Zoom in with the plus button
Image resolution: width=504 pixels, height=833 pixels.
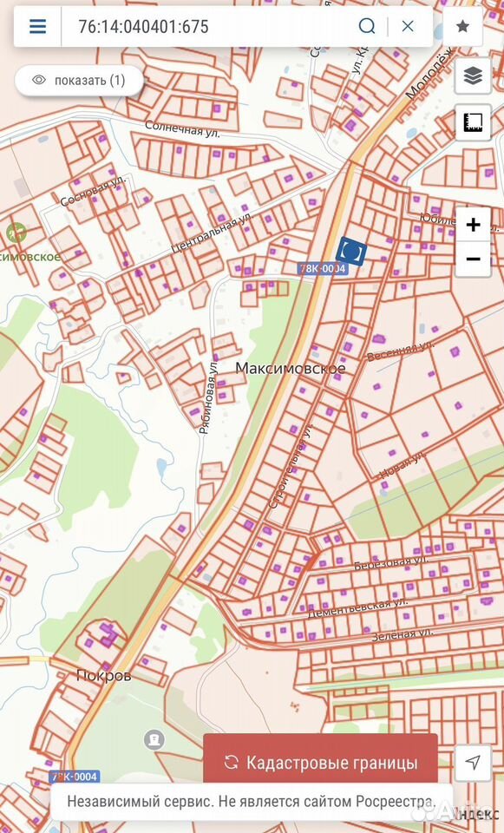[x=473, y=225]
